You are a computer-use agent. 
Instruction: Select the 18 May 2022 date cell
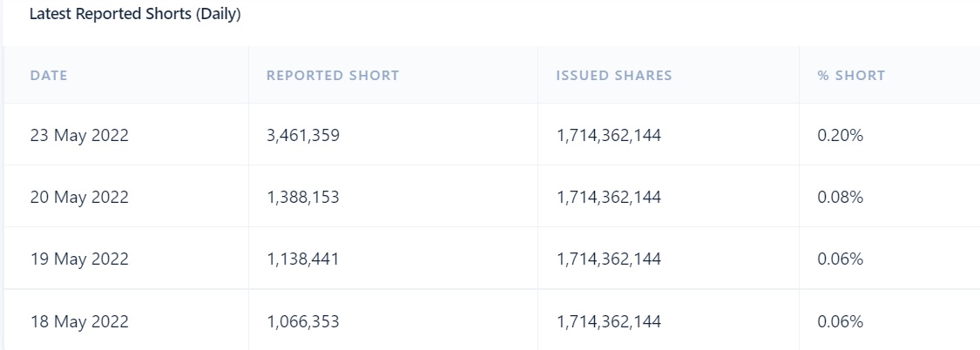pyautogui.click(x=79, y=322)
